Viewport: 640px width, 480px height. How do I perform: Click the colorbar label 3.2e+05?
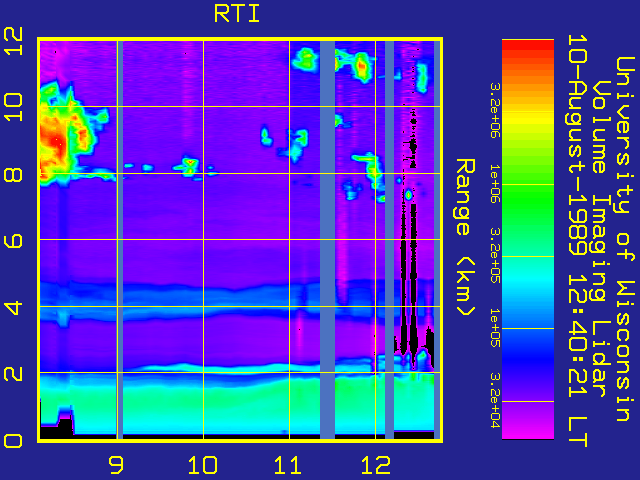[x=495, y=256]
